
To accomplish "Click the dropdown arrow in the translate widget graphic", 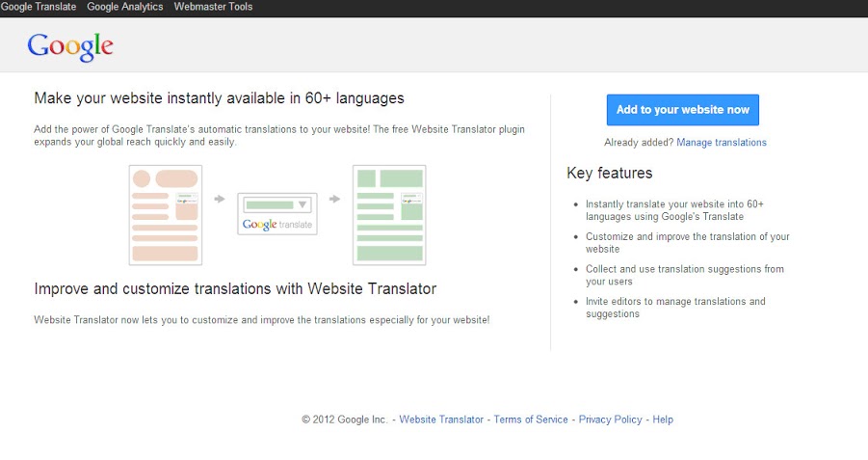I will pos(302,204).
